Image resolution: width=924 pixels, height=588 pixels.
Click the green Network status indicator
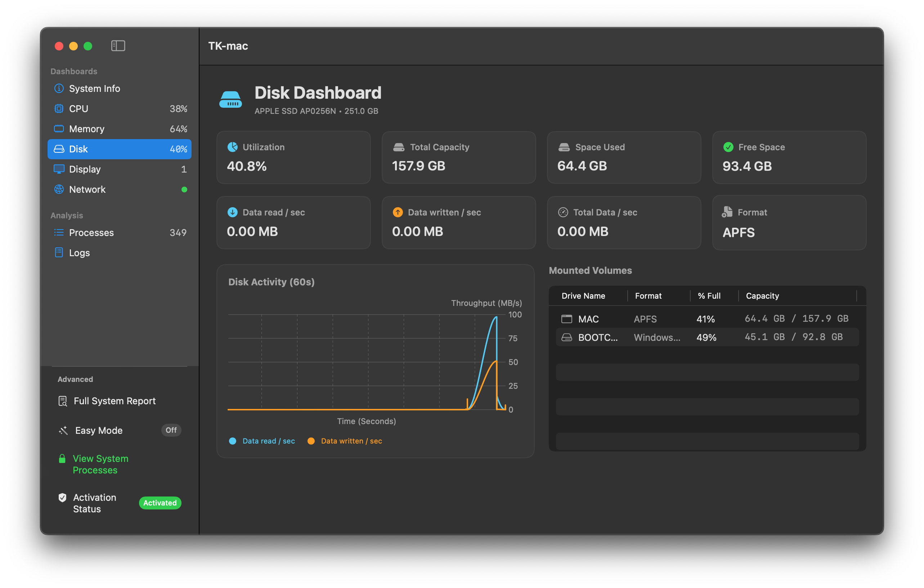[x=184, y=189]
